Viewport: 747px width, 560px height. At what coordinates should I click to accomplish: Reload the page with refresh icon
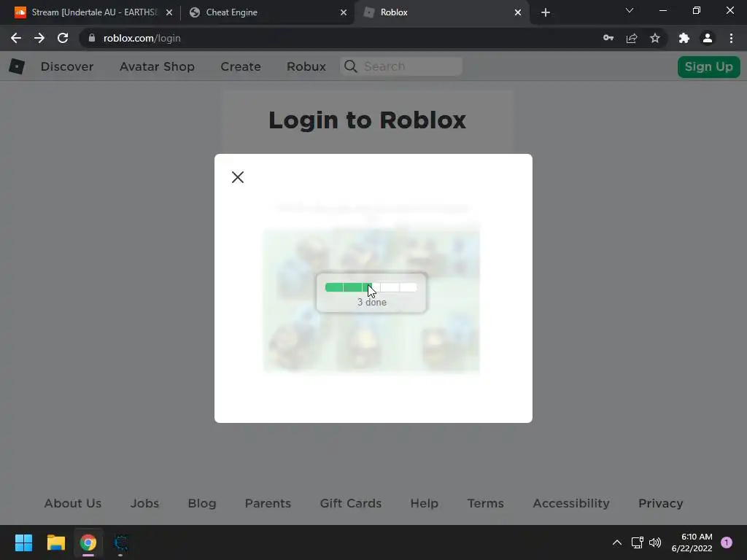(x=63, y=38)
